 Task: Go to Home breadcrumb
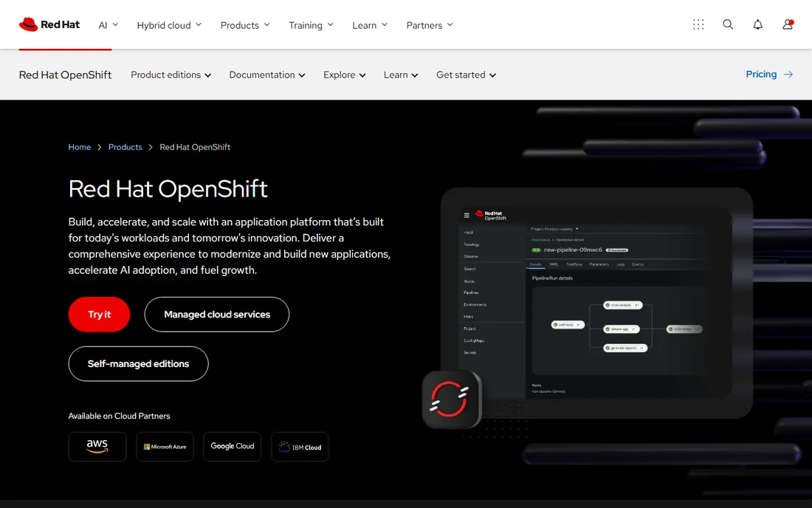tap(79, 147)
